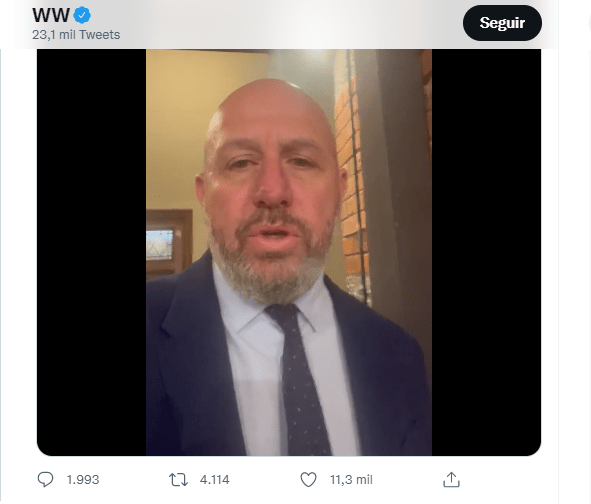Click the brick wall in the video
This screenshot has width=591, height=504.
350,177
